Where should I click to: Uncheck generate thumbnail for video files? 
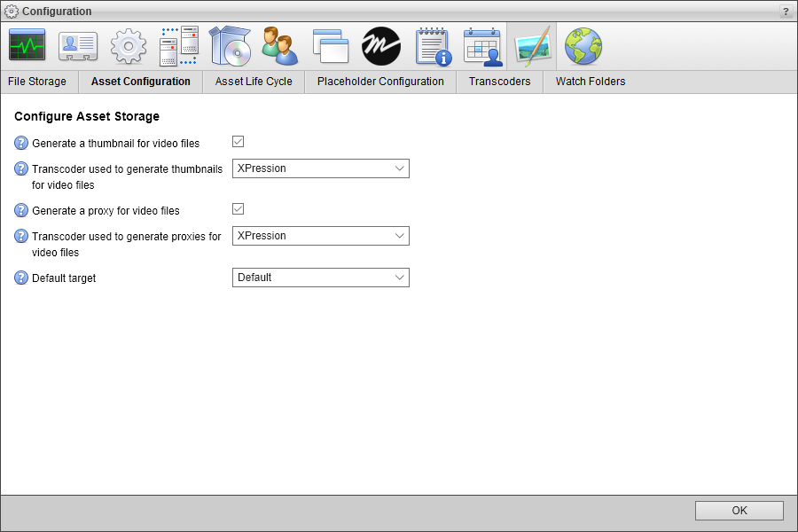point(238,141)
